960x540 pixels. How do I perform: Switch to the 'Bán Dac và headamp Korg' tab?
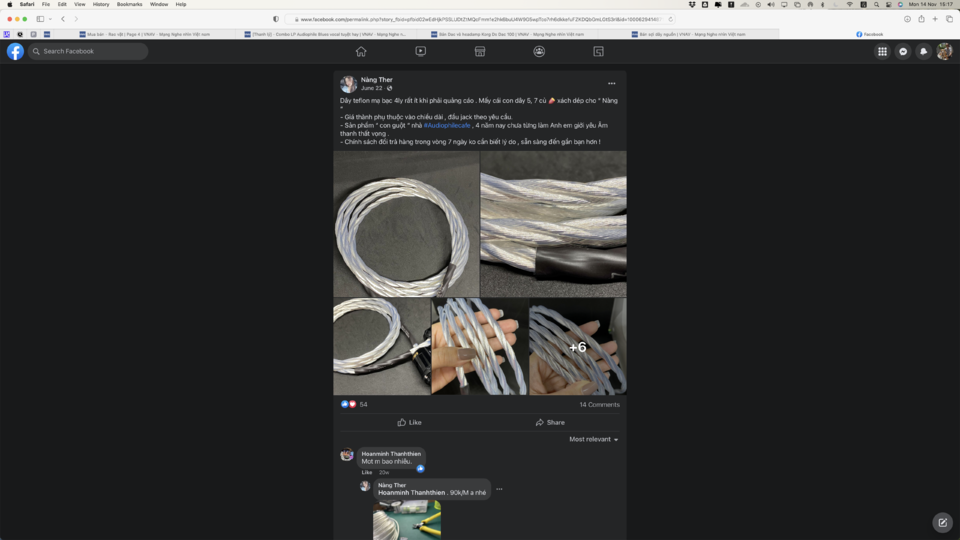[507, 34]
